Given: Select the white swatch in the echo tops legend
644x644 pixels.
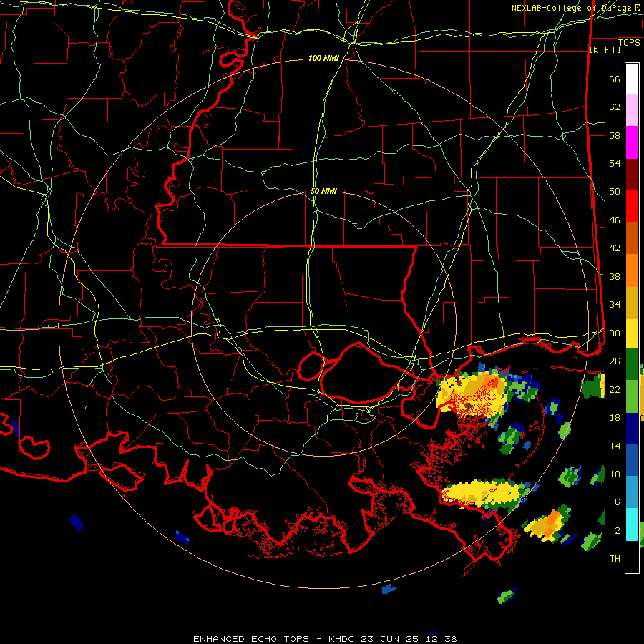Looking at the screenshot, I should [632, 79].
